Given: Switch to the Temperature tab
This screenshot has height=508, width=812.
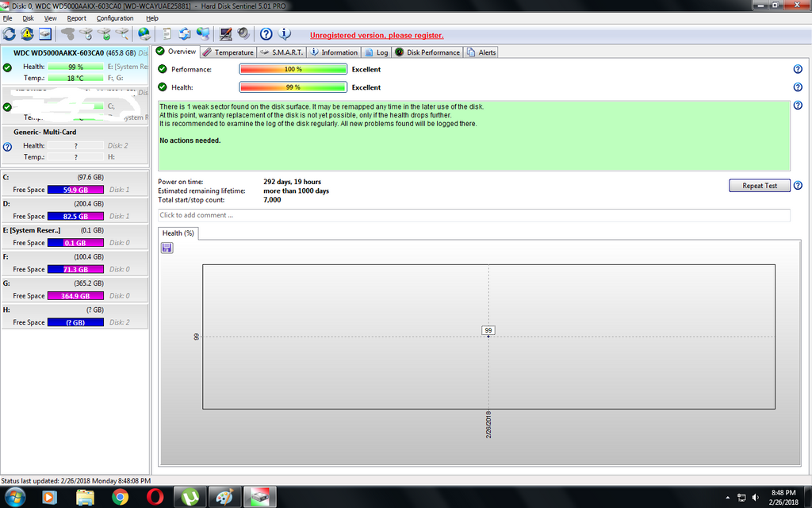Looking at the screenshot, I should point(228,52).
